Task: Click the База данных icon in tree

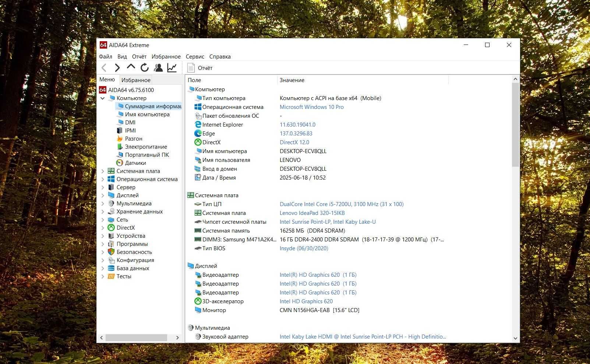Action: click(111, 268)
